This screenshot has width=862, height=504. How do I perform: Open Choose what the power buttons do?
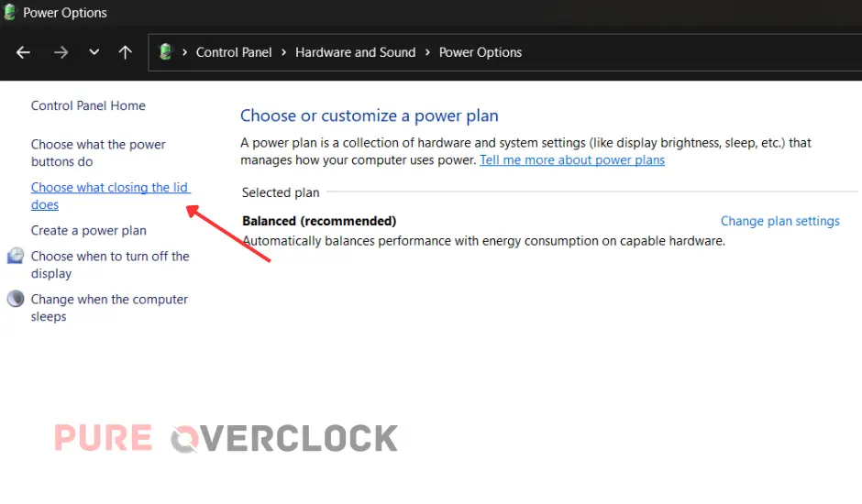[x=98, y=153]
